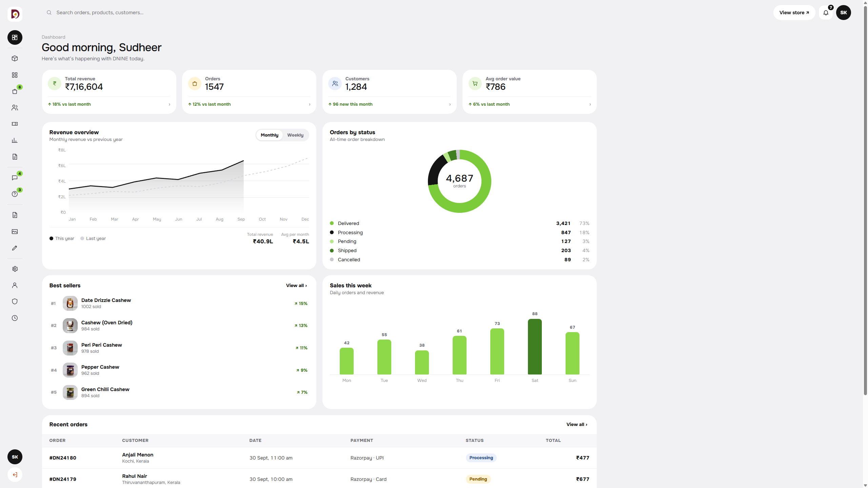Click the notification bell with badge 7

pyautogui.click(x=826, y=13)
